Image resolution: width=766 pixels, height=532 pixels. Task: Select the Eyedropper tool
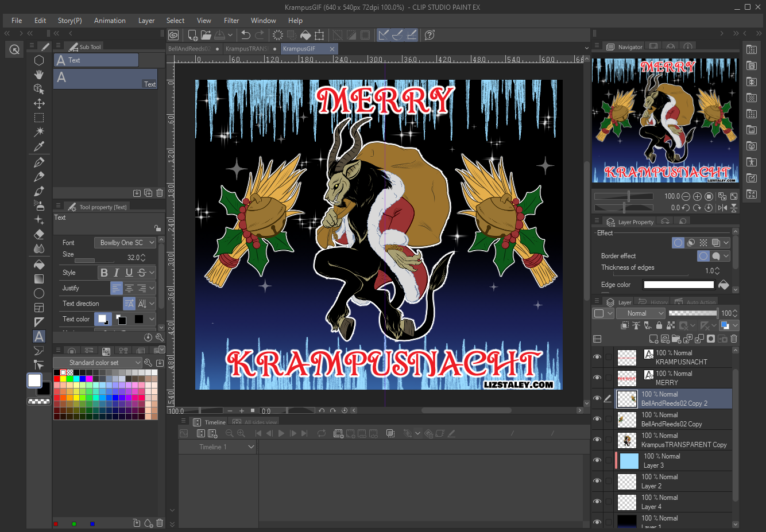[39, 146]
